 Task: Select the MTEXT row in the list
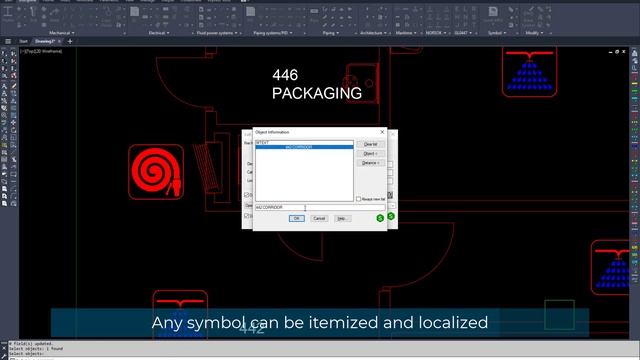click(304, 142)
